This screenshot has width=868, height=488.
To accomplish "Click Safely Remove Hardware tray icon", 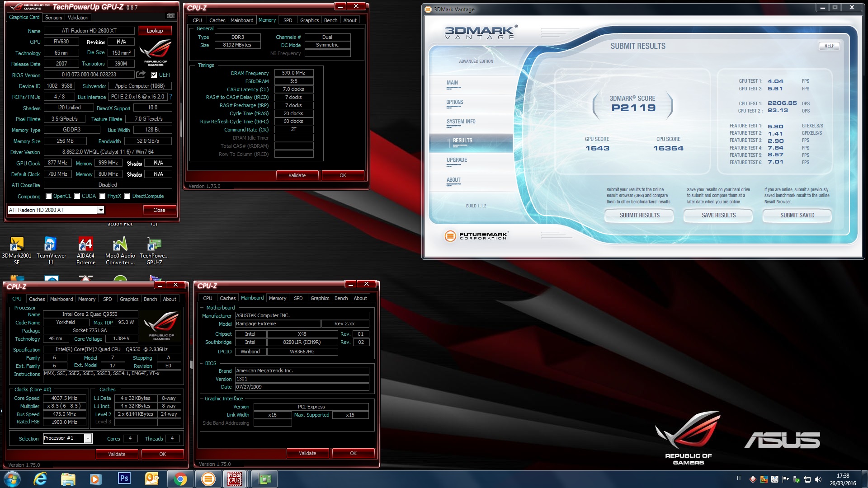I will pyautogui.click(x=796, y=479).
